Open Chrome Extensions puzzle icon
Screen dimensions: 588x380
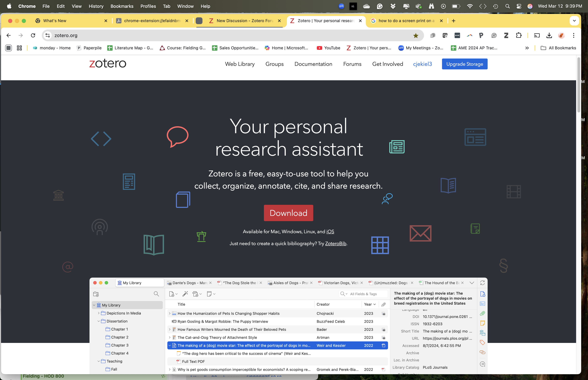tap(518, 36)
